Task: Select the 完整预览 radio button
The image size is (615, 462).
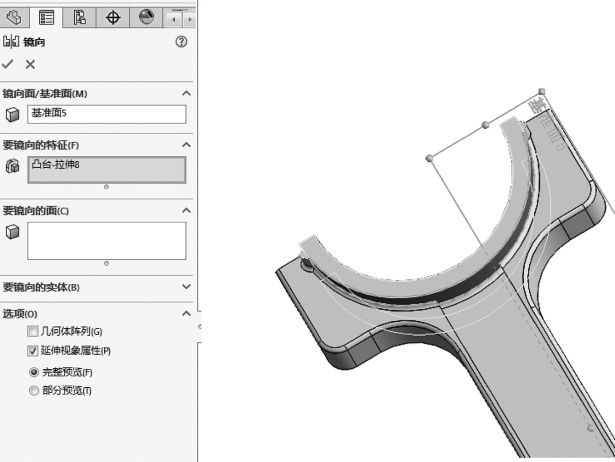Action: pos(33,372)
